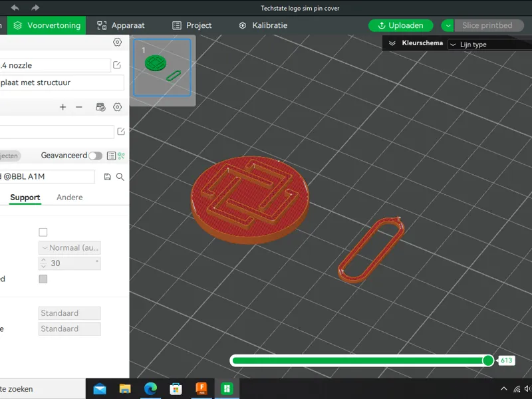This screenshot has height=399, width=532.
Task: Open File Explorer from the taskbar
Action: [x=125, y=389]
